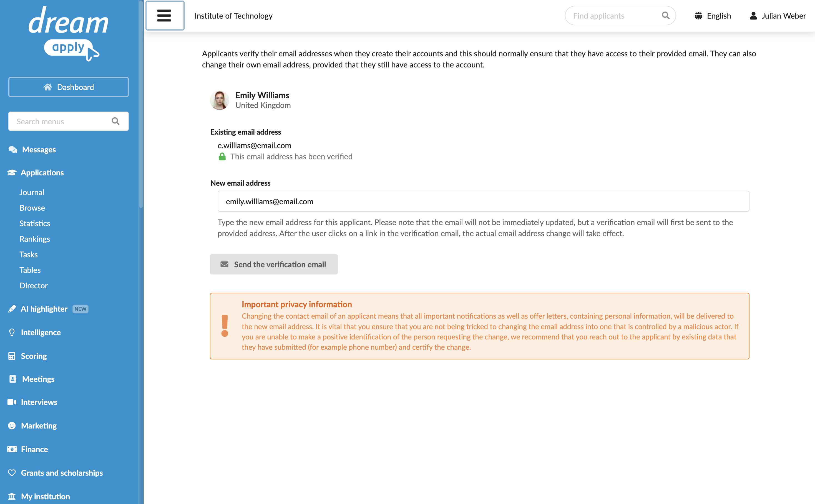815x504 pixels.
Task: Toggle the hamburger menu button
Action: (x=165, y=16)
